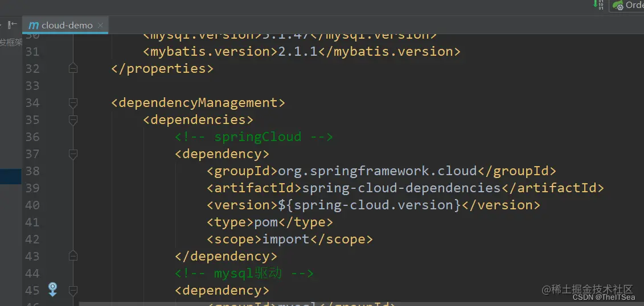The image size is (644, 306).
Task: Click the collapse panel icon left of the tab
Action: click(x=13, y=24)
